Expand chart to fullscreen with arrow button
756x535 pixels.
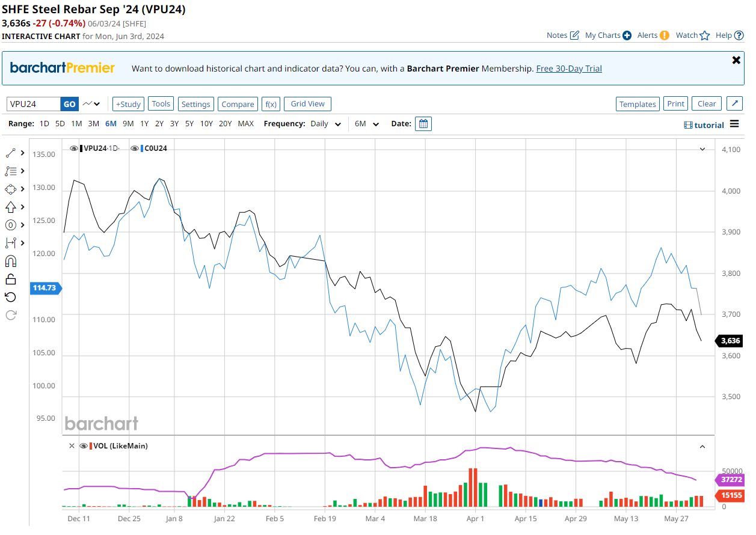(734, 103)
